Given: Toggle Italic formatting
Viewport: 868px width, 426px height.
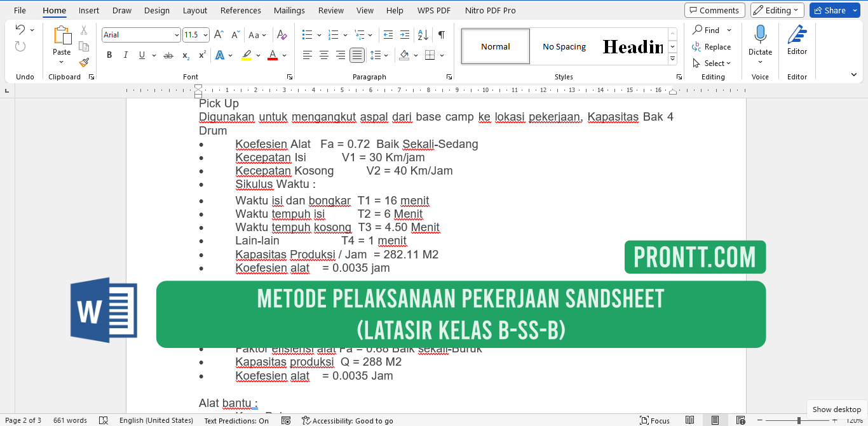Looking at the screenshot, I should 126,55.
